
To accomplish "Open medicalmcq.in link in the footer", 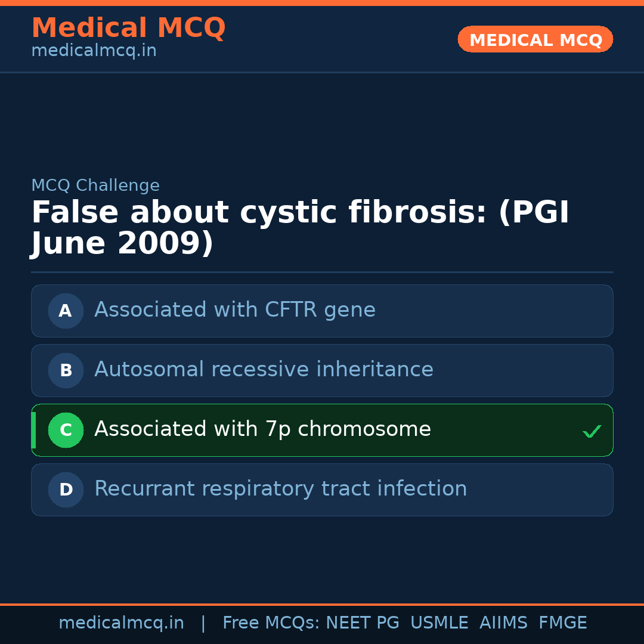I will (x=121, y=623).
